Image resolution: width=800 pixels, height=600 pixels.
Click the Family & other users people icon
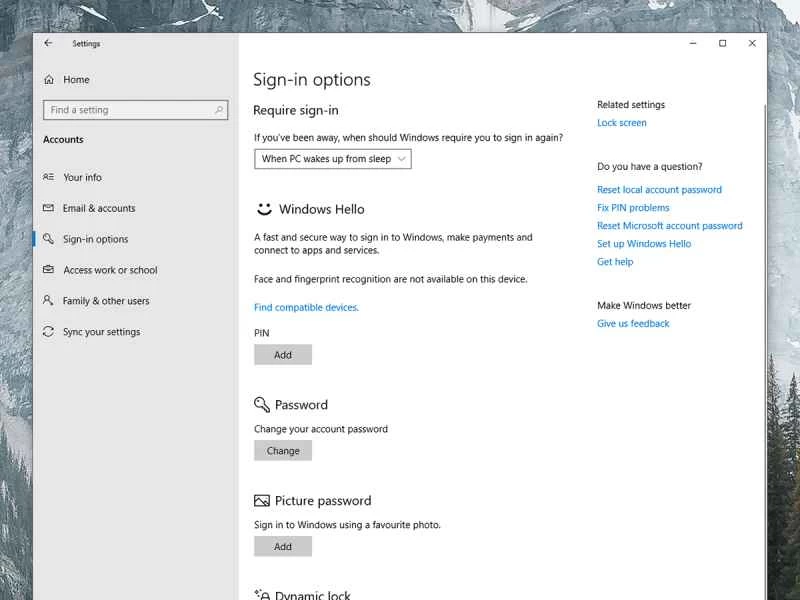coord(49,300)
